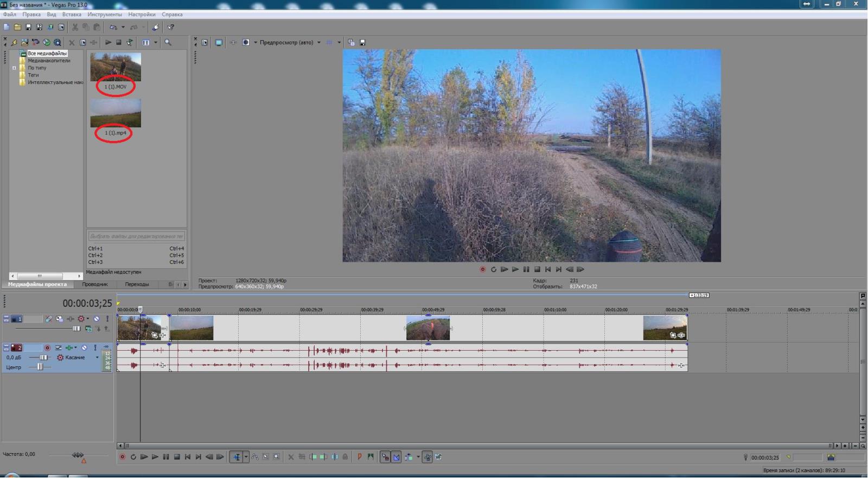Screen dimensions: 868x478
Task: Select the Normal Edit tool in bottom toolbar
Action: 237,457
